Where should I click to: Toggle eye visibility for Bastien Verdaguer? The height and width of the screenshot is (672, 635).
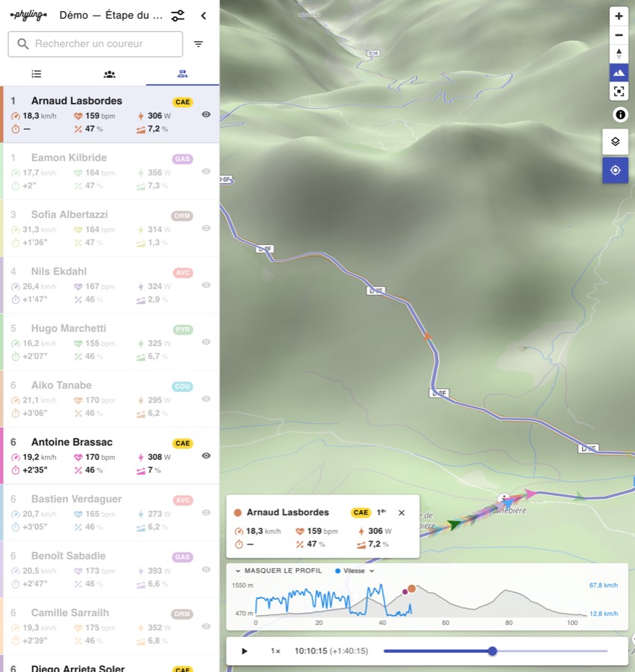coord(206,512)
